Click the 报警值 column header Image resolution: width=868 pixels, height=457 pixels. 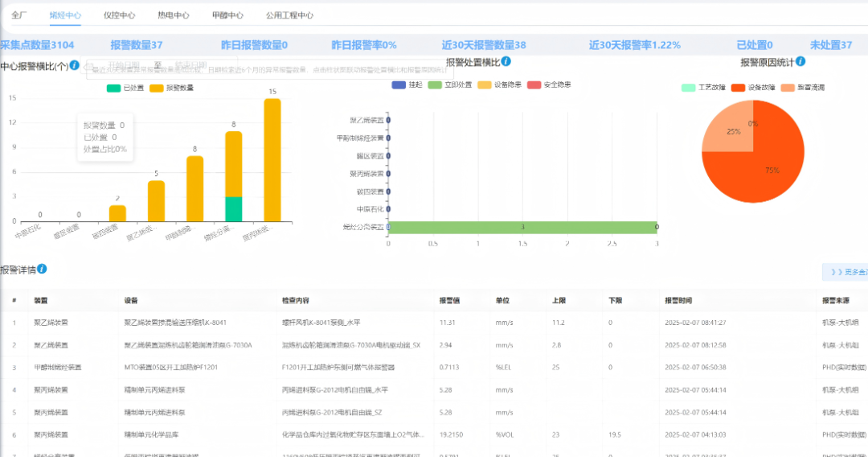click(x=449, y=301)
